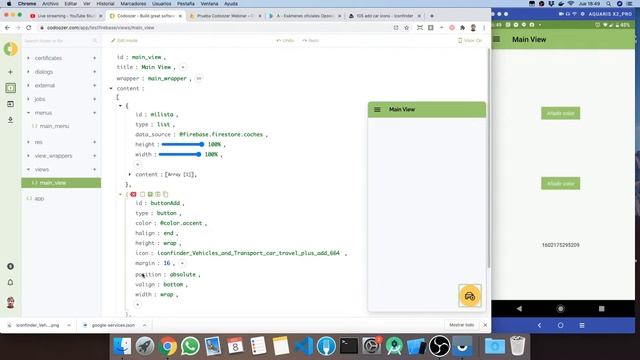This screenshot has width=640, height=360.
Task: Open Terminal from the Dock
Action: coord(349,346)
